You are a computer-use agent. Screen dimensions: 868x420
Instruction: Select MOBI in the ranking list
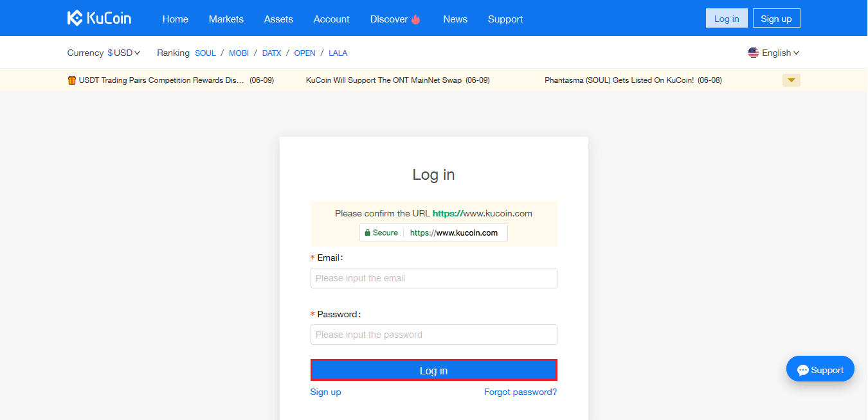pyautogui.click(x=239, y=53)
